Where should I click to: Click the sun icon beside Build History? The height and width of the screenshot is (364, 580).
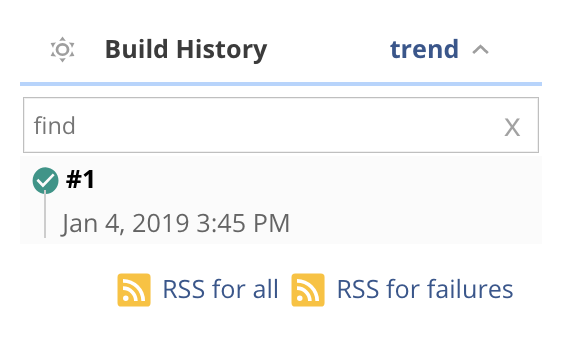63,49
